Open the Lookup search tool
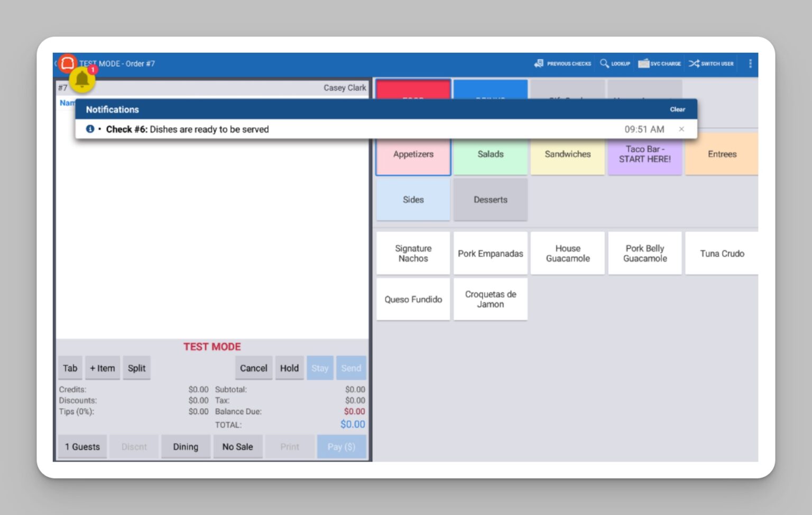Viewport: 812px width, 515px height. [x=615, y=63]
